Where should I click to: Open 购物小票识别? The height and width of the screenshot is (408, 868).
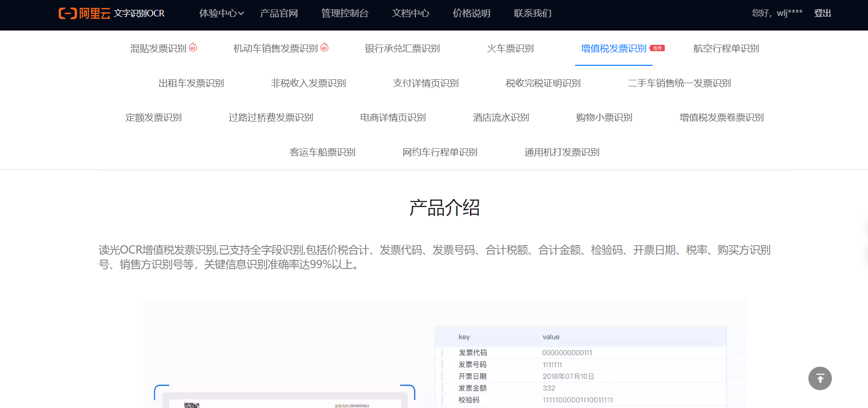(x=604, y=117)
